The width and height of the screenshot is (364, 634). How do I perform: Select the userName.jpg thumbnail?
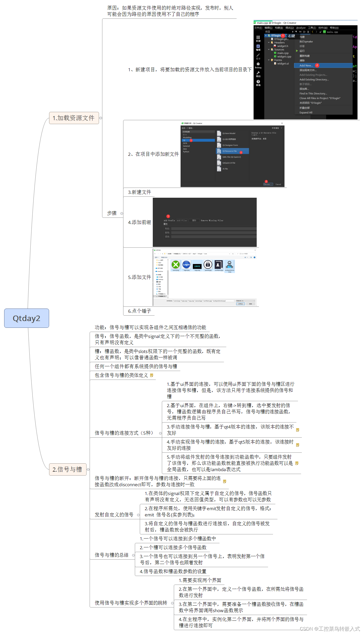(x=219, y=266)
